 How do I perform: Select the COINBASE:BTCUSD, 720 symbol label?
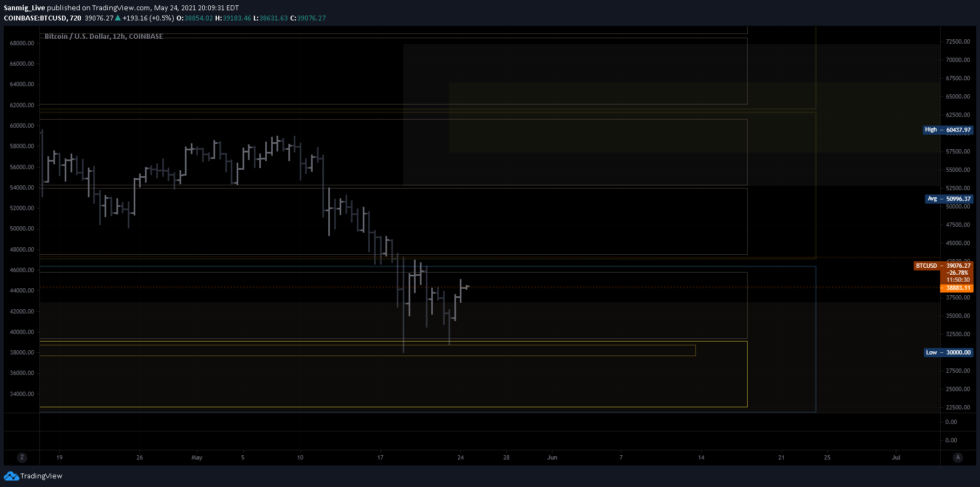[43, 18]
